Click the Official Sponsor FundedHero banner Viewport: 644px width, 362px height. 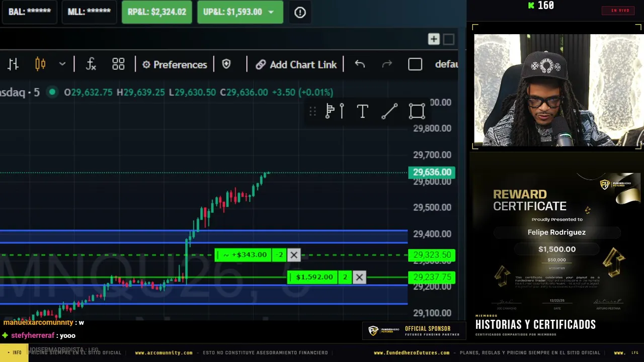click(414, 331)
